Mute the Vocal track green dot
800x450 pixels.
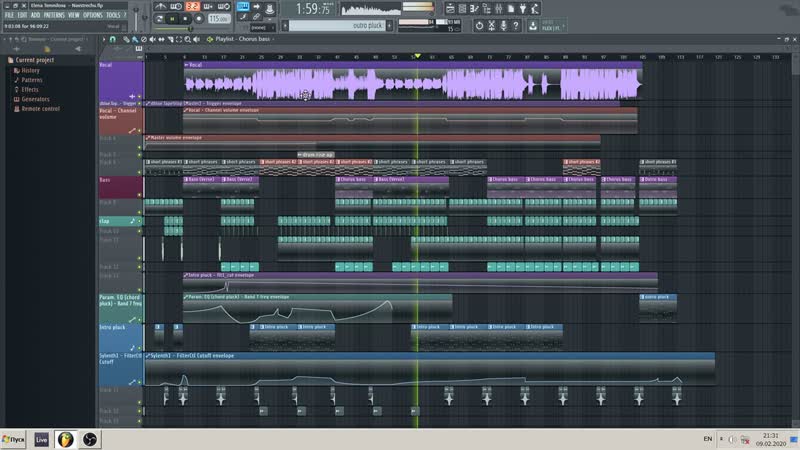[x=139, y=96]
